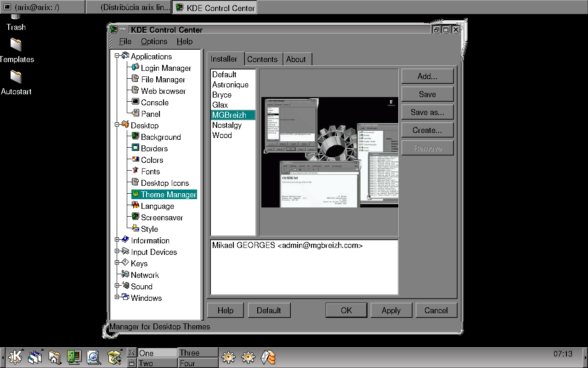Open the Background settings module
The image size is (588, 368).
(x=156, y=137)
